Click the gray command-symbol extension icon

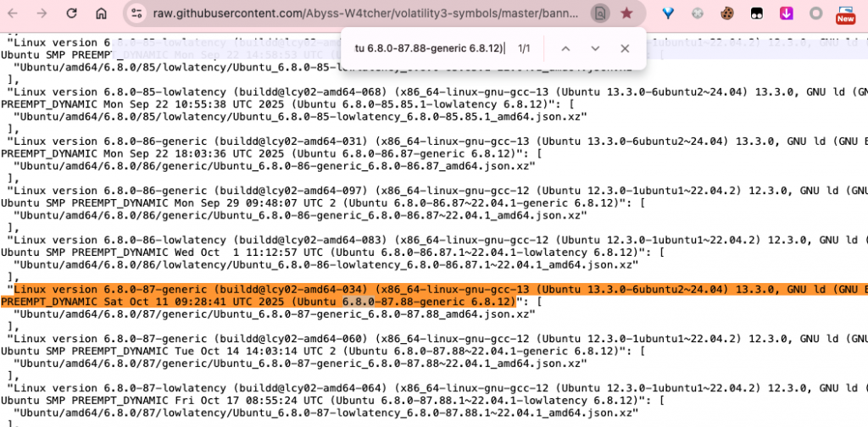(x=698, y=14)
